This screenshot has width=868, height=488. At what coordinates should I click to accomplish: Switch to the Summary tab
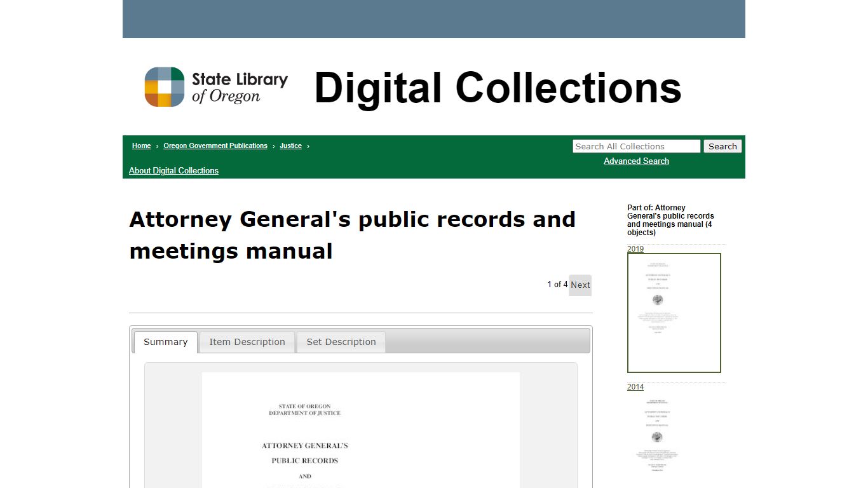click(x=165, y=342)
